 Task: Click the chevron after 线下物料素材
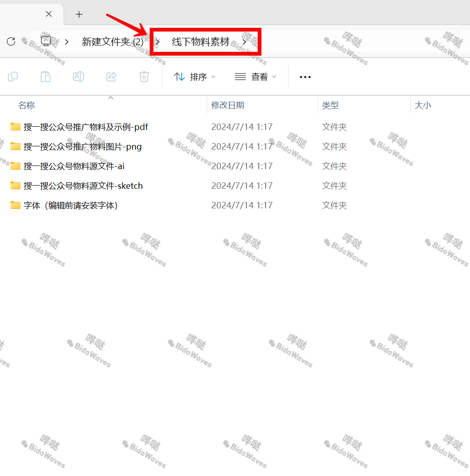(244, 41)
